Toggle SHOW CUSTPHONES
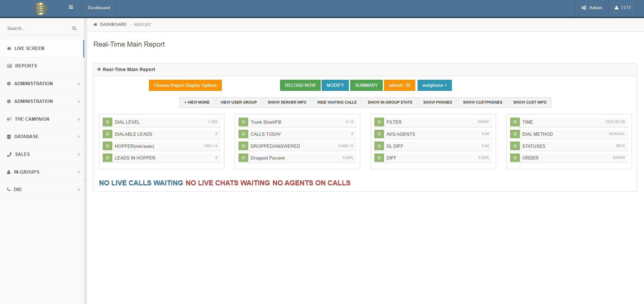The image size is (644, 304). [483, 102]
